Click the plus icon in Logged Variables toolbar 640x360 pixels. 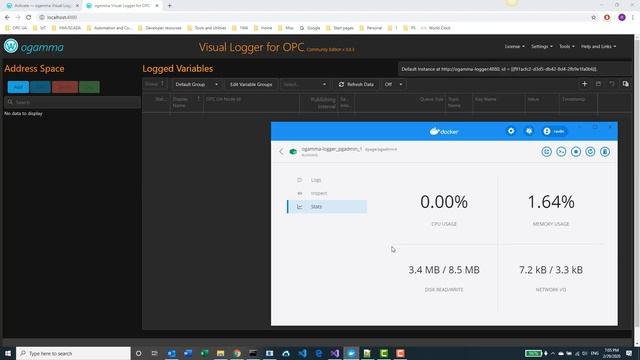click(584, 84)
